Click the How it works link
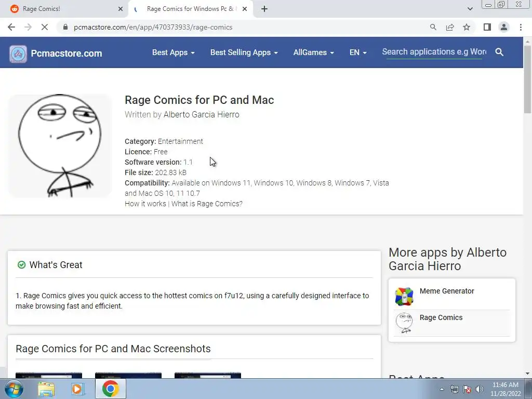 point(145,204)
